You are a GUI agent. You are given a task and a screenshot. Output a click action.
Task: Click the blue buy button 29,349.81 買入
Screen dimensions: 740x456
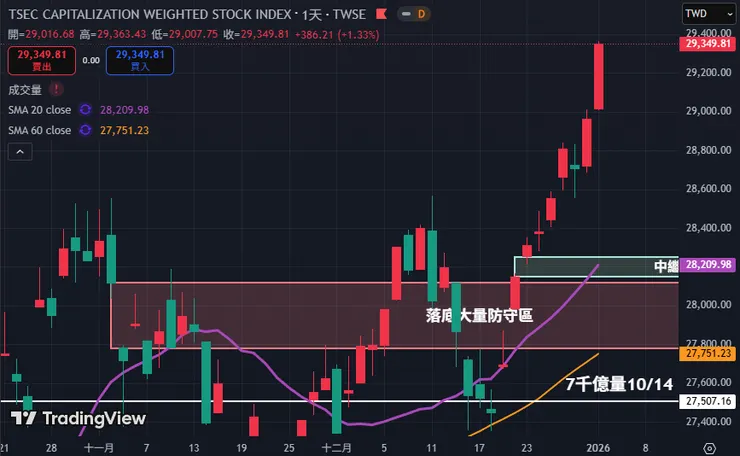[140, 60]
